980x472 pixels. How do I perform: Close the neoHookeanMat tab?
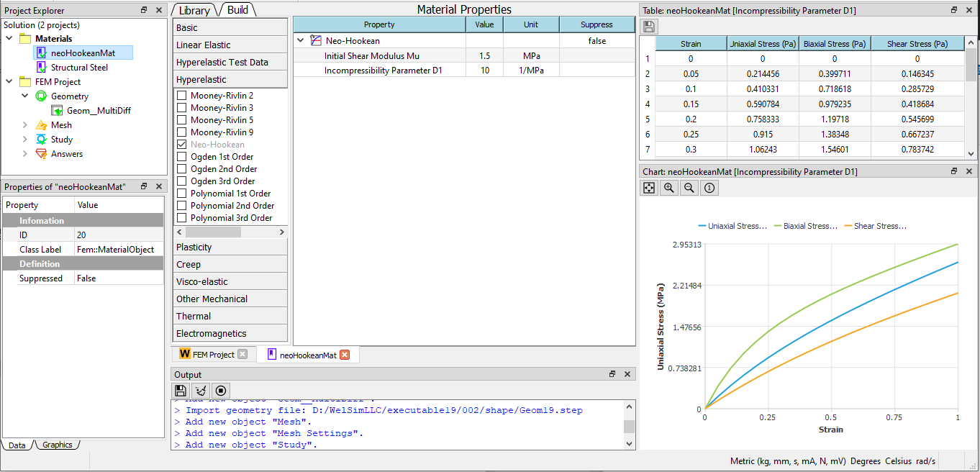click(345, 355)
